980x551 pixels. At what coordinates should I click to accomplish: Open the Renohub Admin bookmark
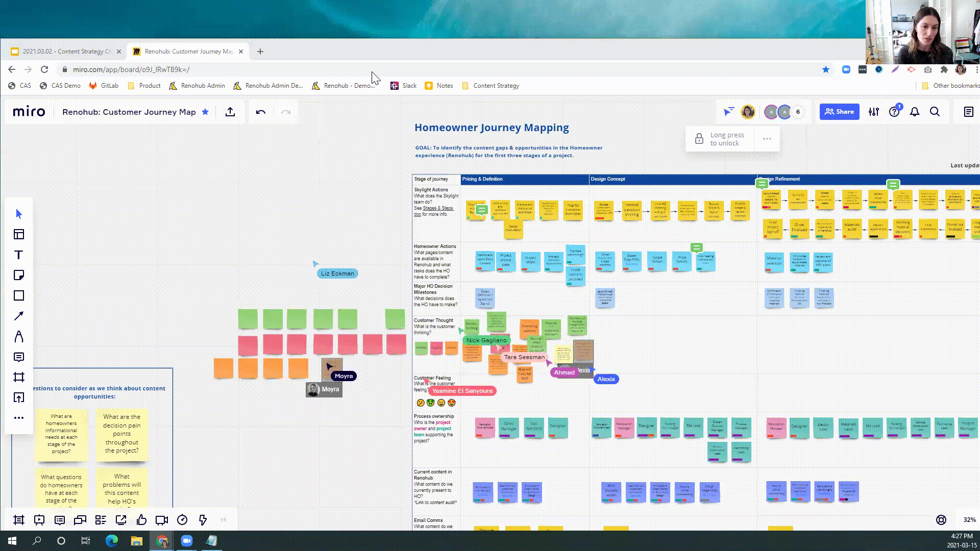[197, 86]
